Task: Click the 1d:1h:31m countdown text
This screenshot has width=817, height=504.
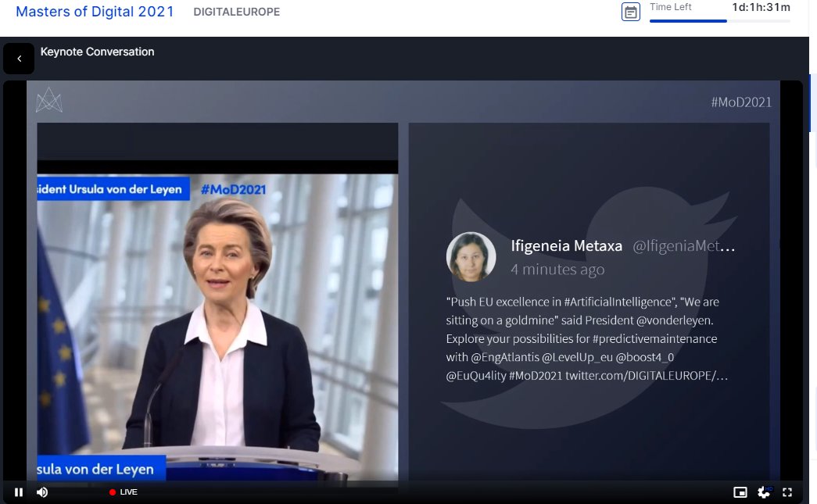Action: [x=761, y=7]
